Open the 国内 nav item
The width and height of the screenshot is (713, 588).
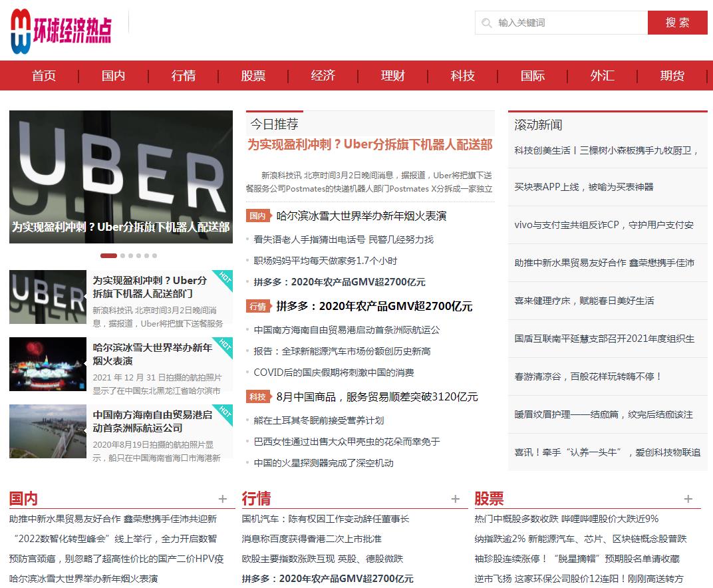[114, 75]
